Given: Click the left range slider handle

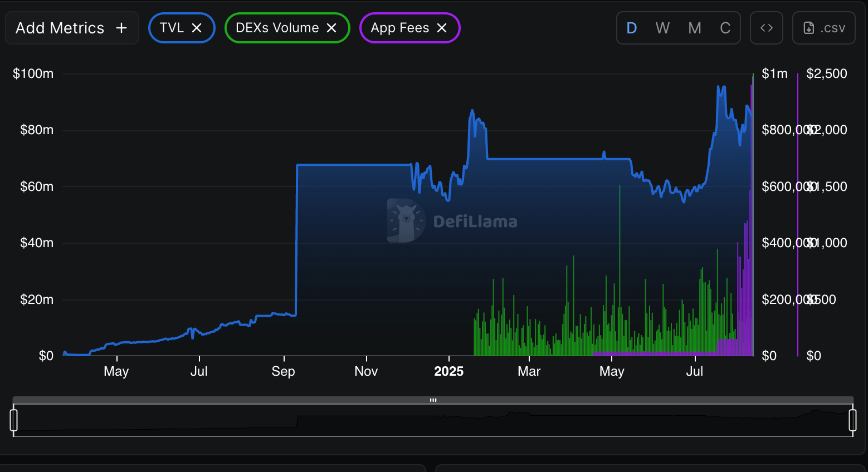Looking at the screenshot, I should tap(14, 420).
